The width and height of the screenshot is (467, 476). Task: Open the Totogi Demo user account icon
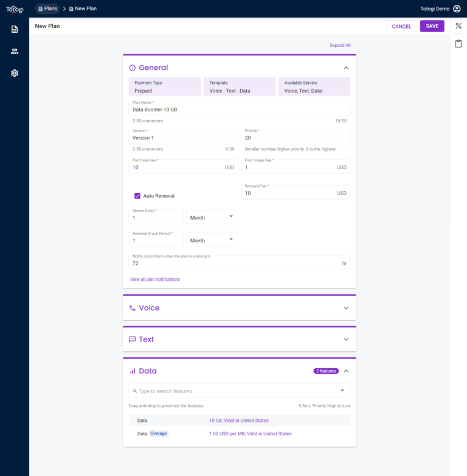457,9
